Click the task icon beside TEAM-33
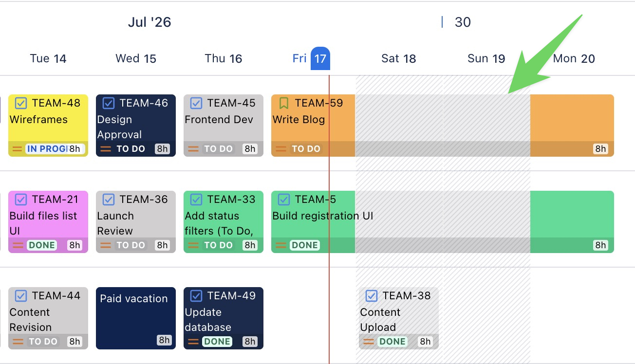The image size is (635, 364). (196, 200)
